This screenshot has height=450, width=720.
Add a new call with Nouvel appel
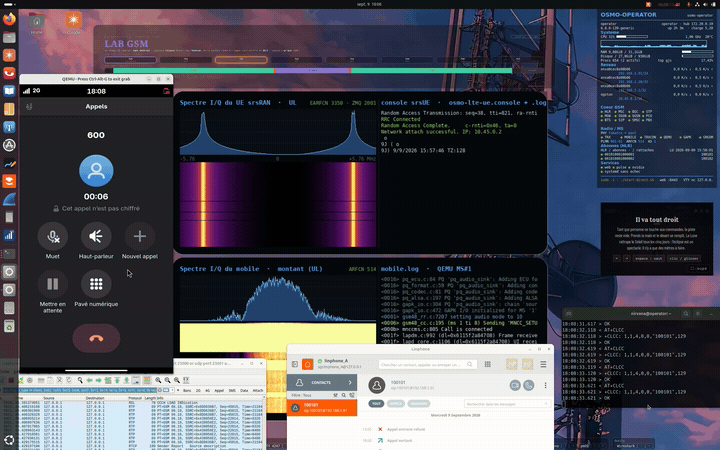[x=140, y=236]
